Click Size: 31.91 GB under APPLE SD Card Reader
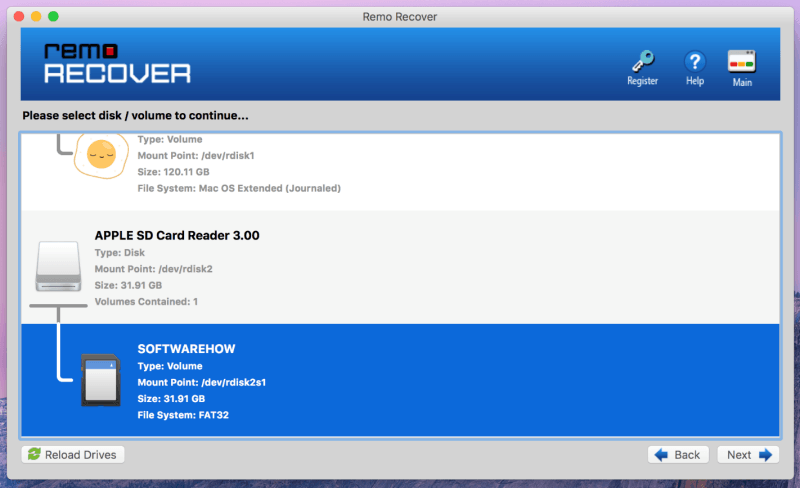 click(128, 285)
